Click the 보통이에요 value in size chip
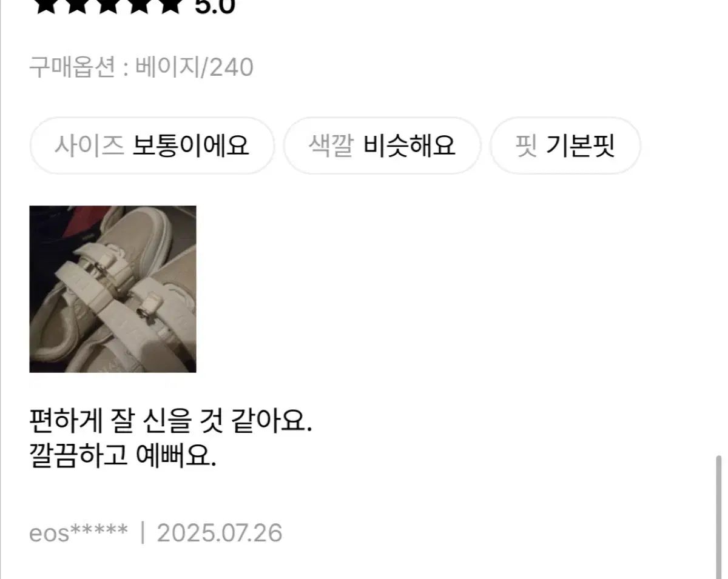728x579 pixels. tap(190, 146)
